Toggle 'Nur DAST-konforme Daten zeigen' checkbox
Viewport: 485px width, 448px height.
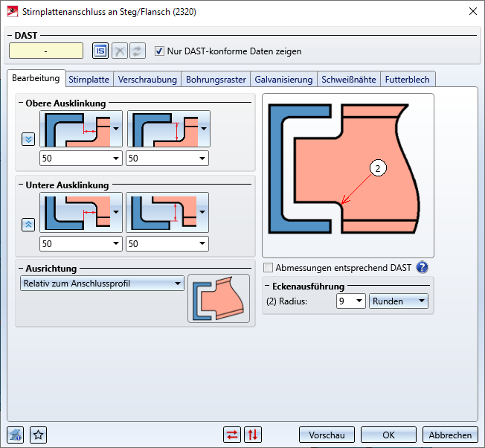pos(159,51)
